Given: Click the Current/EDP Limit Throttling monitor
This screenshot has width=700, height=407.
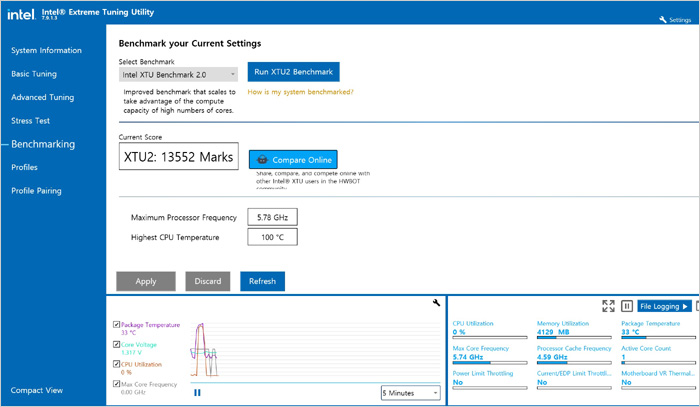Looking at the screenshot, I should coord(574,378).
